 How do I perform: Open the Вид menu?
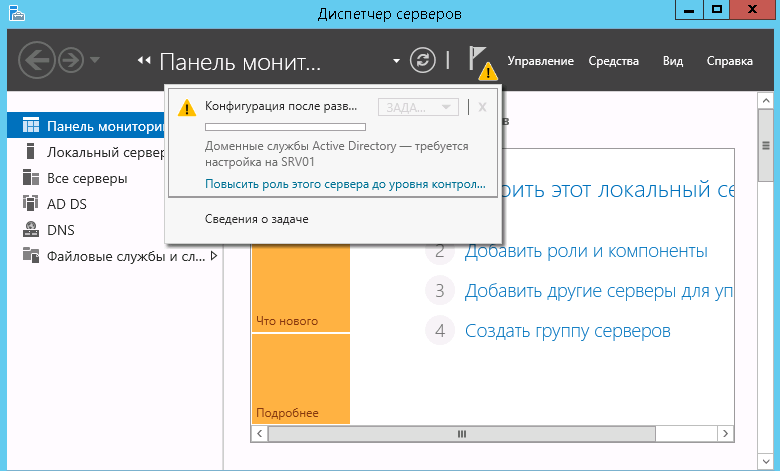click(x=673, y=61)
